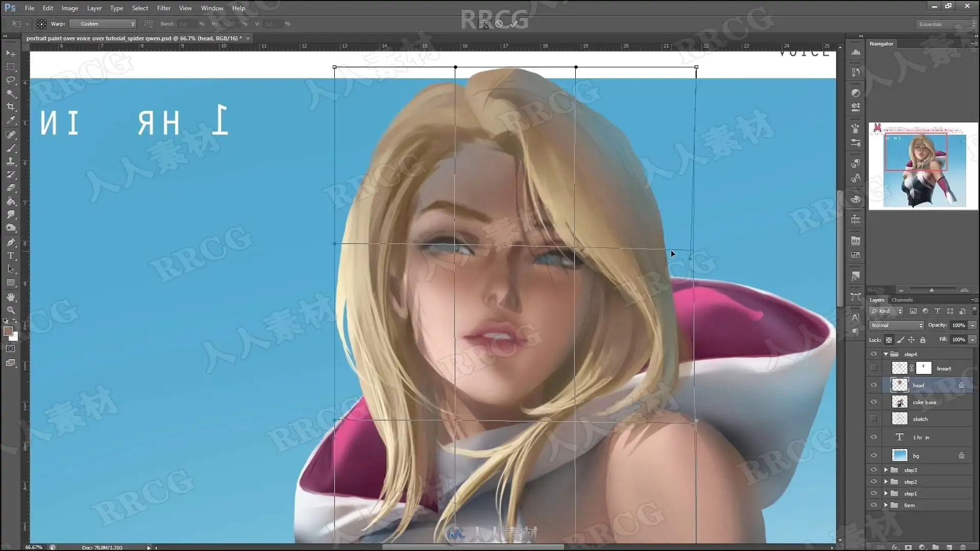
Task: Commit the warp transform checkmark
Action: click(x=514, y=23)
